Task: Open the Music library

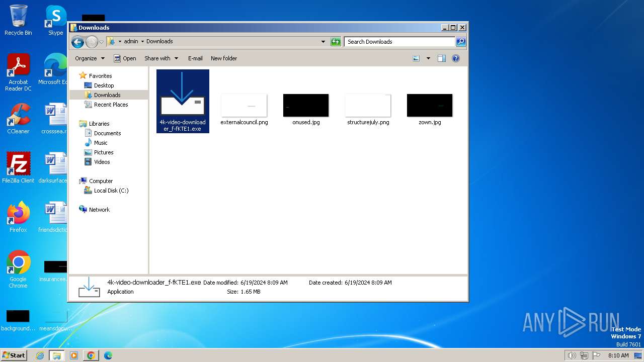Action: 101,143
